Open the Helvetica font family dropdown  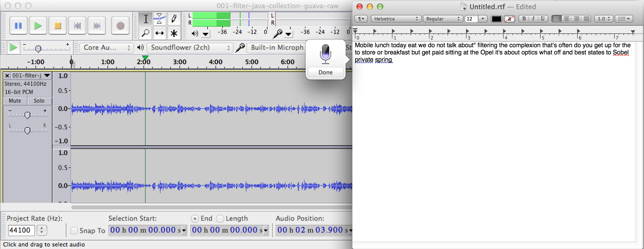[396, 19]
